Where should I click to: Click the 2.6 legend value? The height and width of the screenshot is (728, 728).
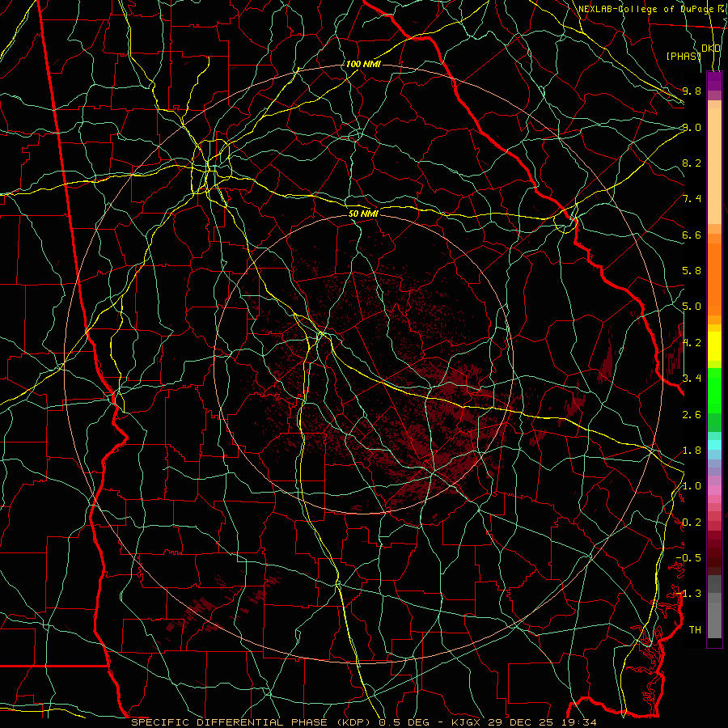click(x=692, y=414)
